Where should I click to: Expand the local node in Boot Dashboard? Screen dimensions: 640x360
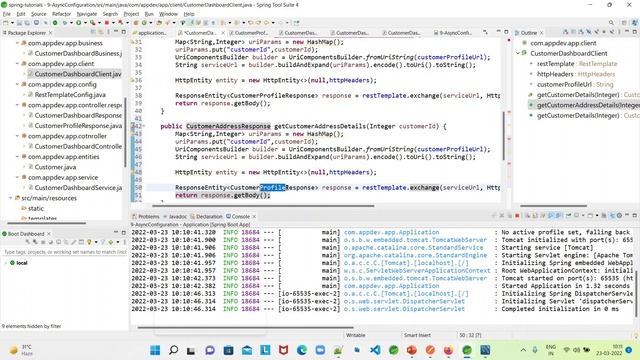pyautogui.click(x=6, y=263)
